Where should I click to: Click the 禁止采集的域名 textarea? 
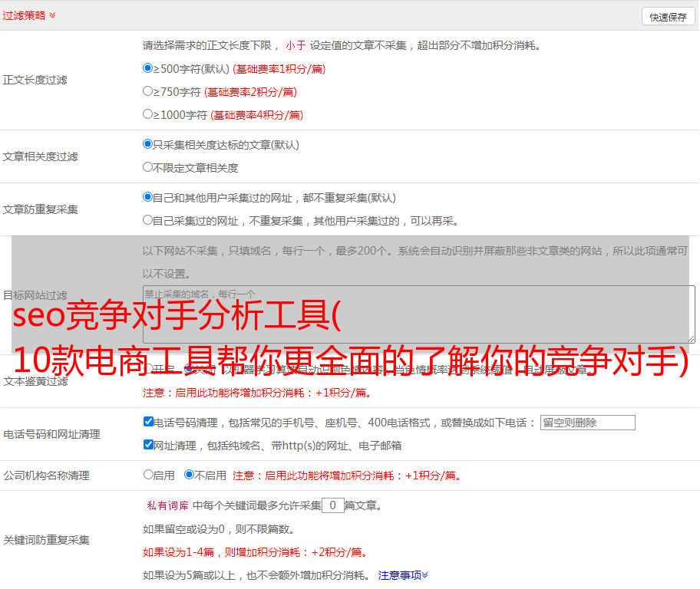click(418, 314)
